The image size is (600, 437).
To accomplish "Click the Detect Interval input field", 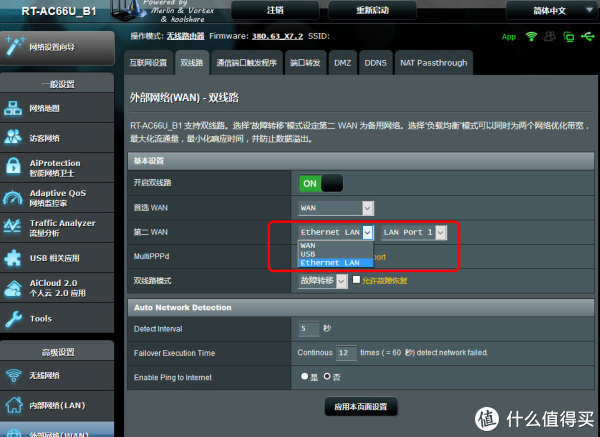I will (308, 329).
